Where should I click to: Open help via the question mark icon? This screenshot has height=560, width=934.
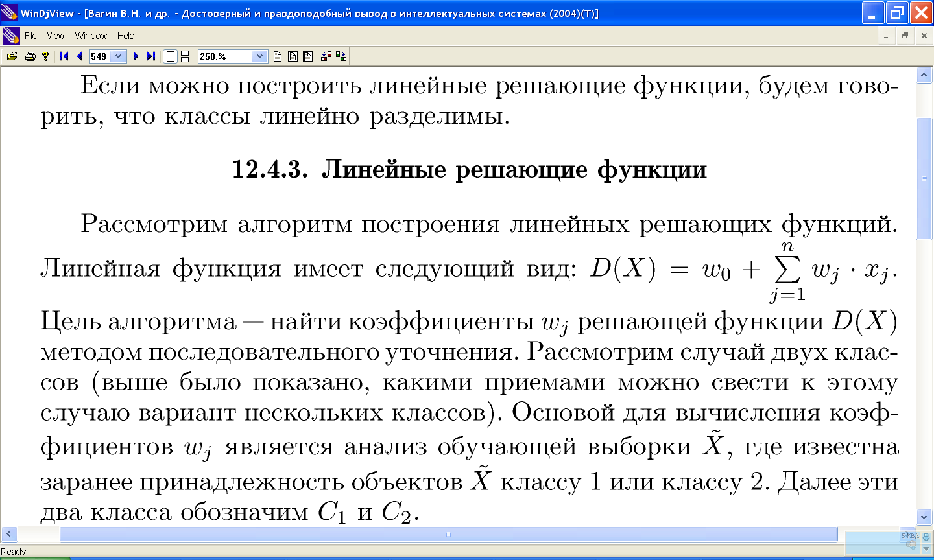pos(45,56)
